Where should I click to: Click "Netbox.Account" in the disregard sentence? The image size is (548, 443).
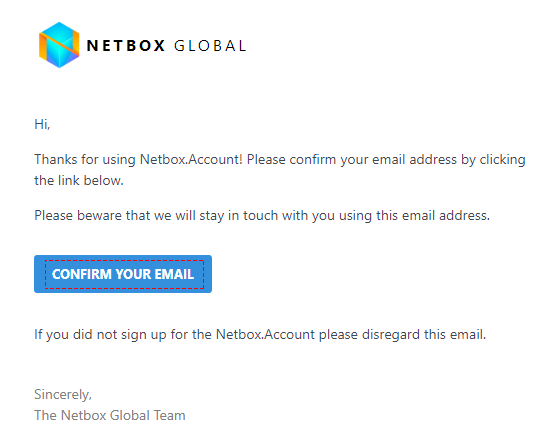point(265,334)
